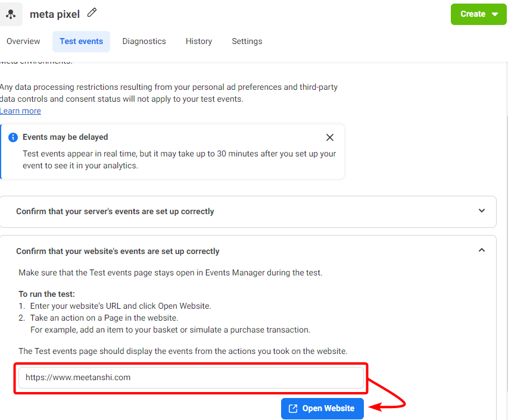This screenshot has width=508, height=420.
Task: Click the Create button's dropdown arrow
Action: click(495, 14)
